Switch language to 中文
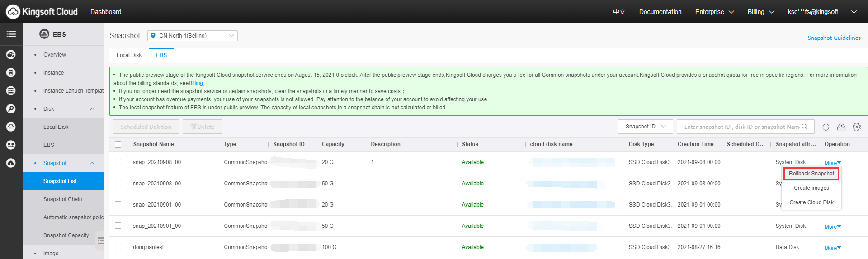The width and height of the screenshot is (868, 259). (x=619, y=12)
